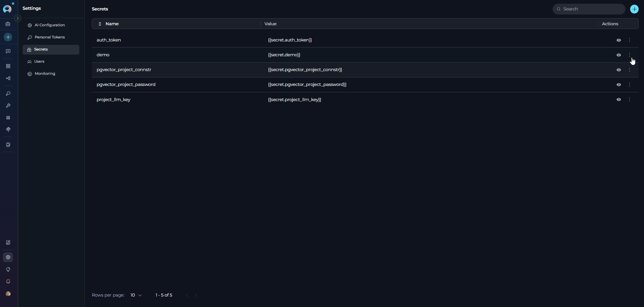
Task: Open the rows per page dropdown
Action: pos(136,295)
